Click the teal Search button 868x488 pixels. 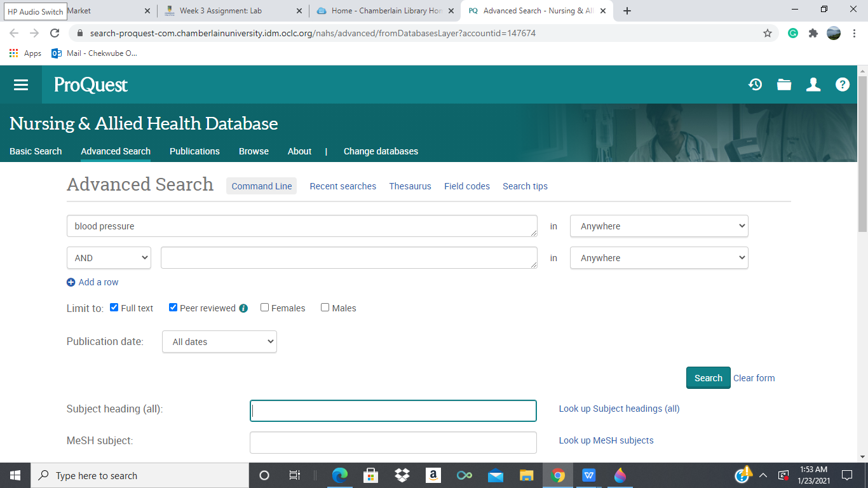(708, 378)
